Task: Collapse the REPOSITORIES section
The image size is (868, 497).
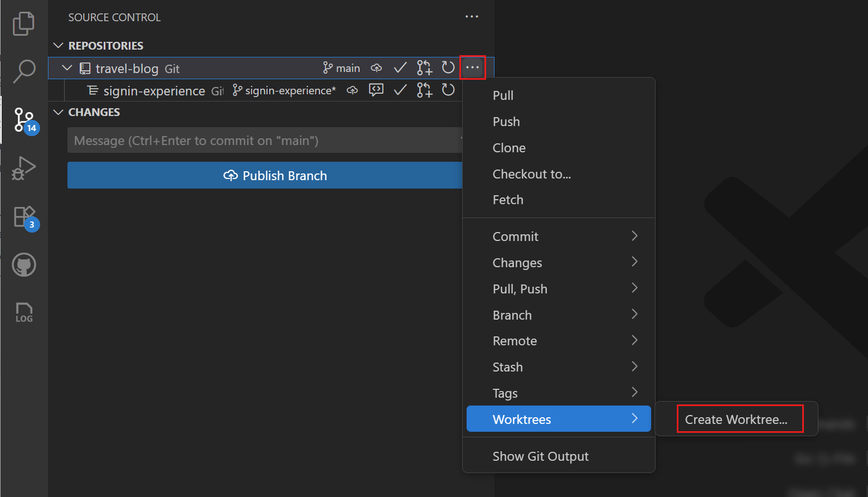Action: tap(59, 45)
